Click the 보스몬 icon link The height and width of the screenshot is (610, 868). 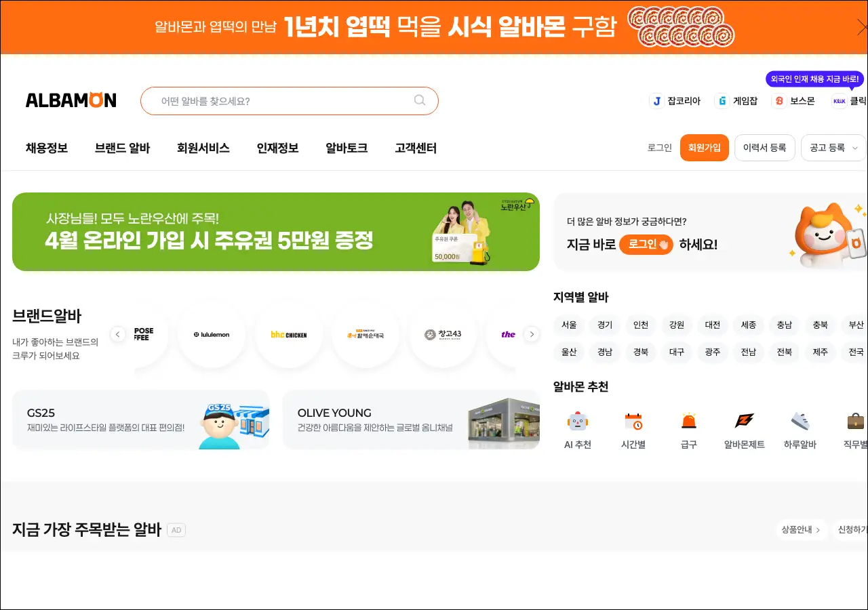[779, 101]
